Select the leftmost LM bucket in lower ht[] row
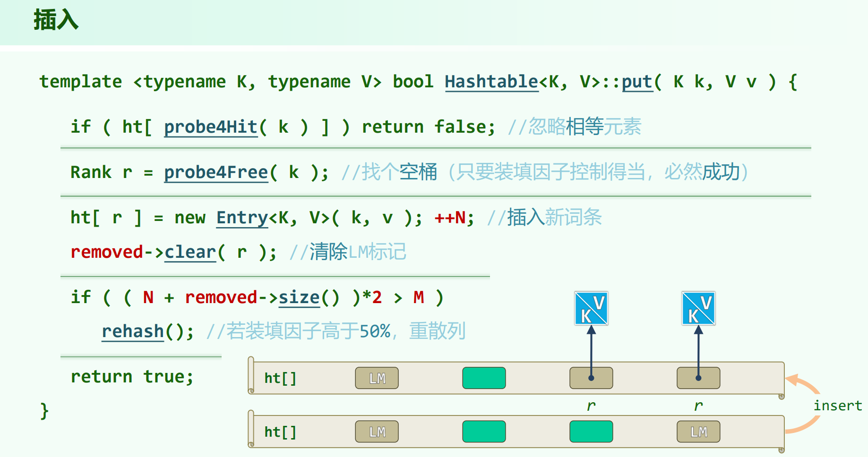 pyautogui.click(x=377, y=432)
